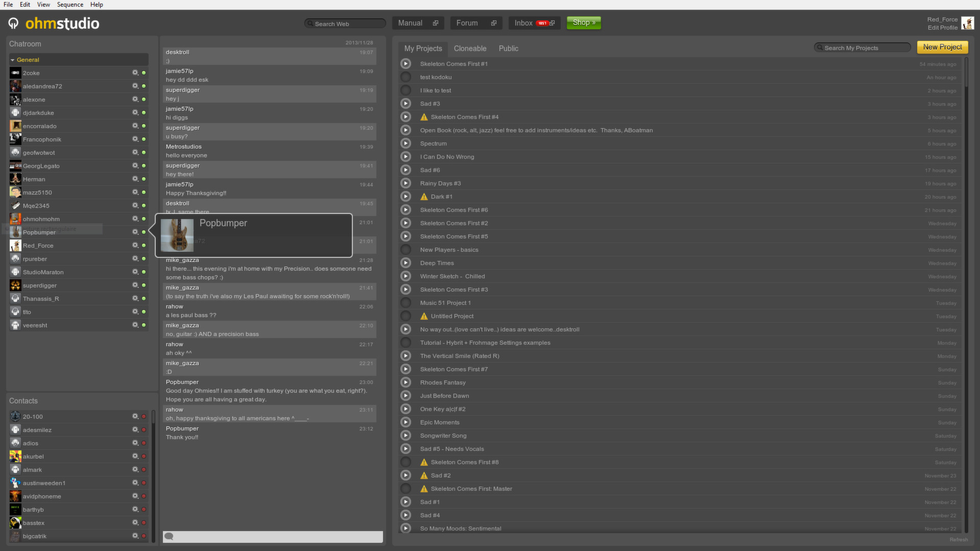Click red offline indicator beside akurbel

[144, 456]
